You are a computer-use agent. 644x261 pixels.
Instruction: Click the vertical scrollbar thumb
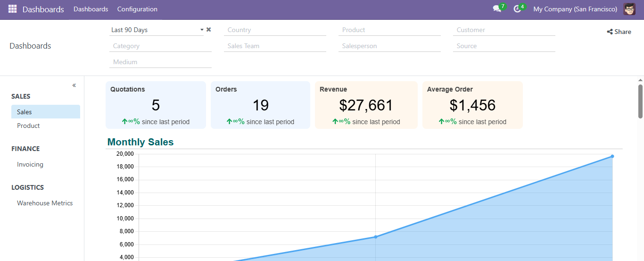point(640,101)
